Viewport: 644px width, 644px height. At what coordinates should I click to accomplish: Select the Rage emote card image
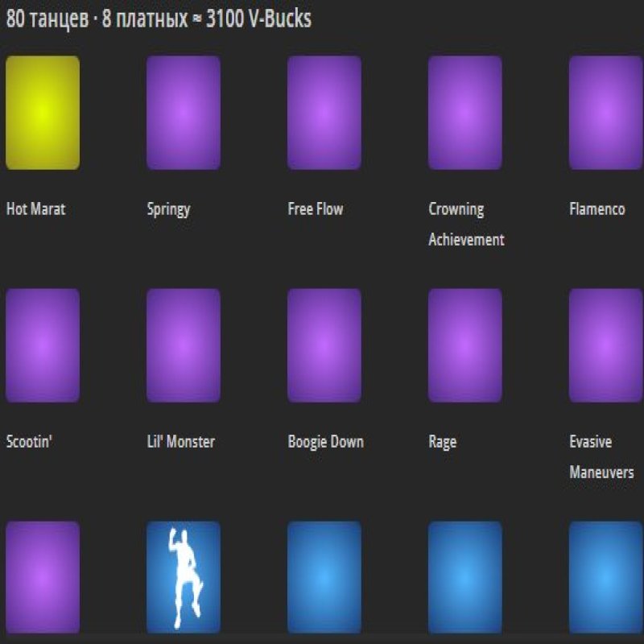(464, 345)
